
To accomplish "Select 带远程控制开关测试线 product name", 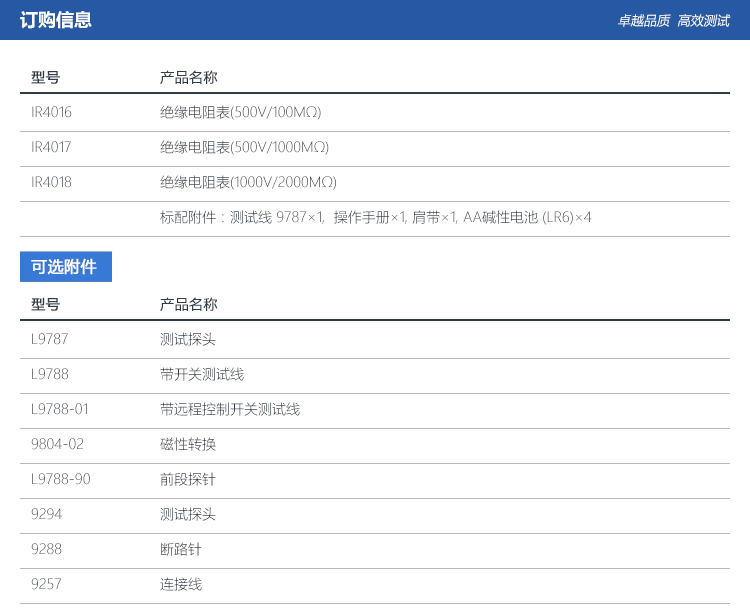I will click(229, 409).
